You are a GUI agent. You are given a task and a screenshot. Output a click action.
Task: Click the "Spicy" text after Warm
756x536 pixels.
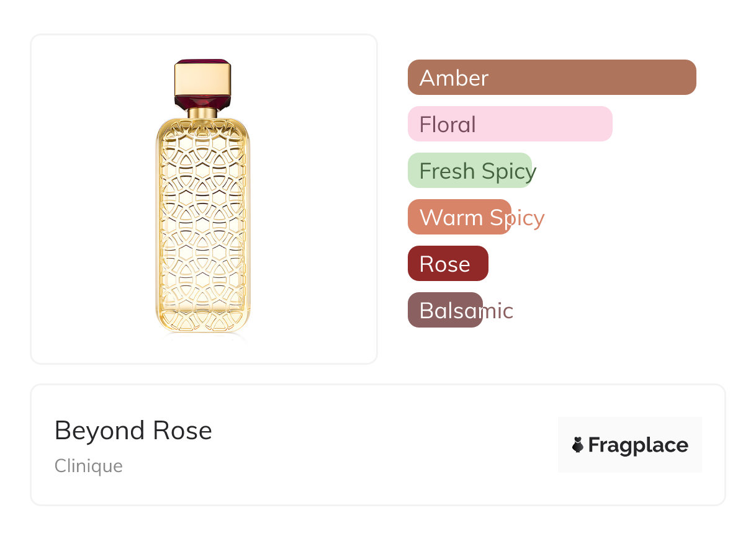coord(516,218)
